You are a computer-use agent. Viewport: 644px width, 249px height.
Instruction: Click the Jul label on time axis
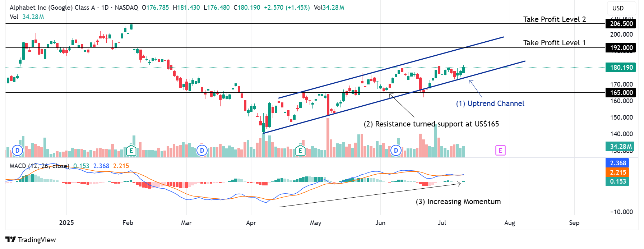click(x=442, y=223)
